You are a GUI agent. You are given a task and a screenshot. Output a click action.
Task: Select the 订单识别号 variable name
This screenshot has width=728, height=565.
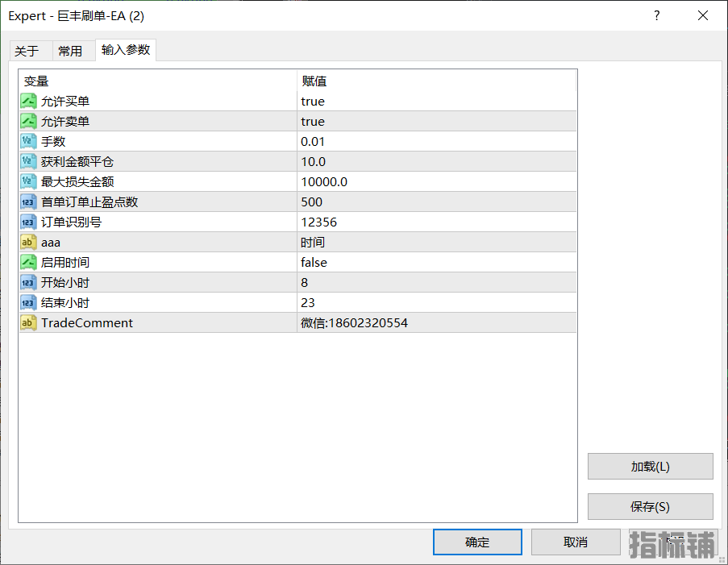71,222
